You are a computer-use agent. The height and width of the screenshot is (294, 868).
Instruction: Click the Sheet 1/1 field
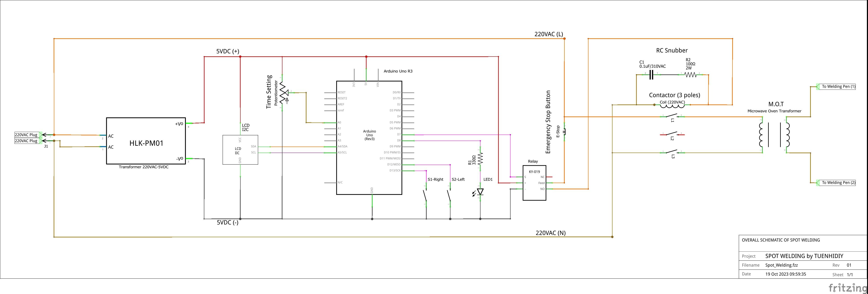coord(842,274)
